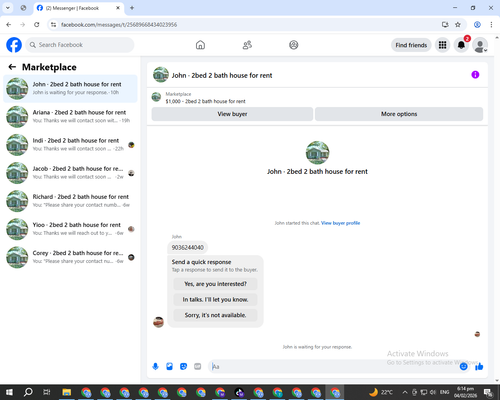Send quick reply "In talks. I'll let you know."
Screen dimensions: 500x400
pos(215,300)
